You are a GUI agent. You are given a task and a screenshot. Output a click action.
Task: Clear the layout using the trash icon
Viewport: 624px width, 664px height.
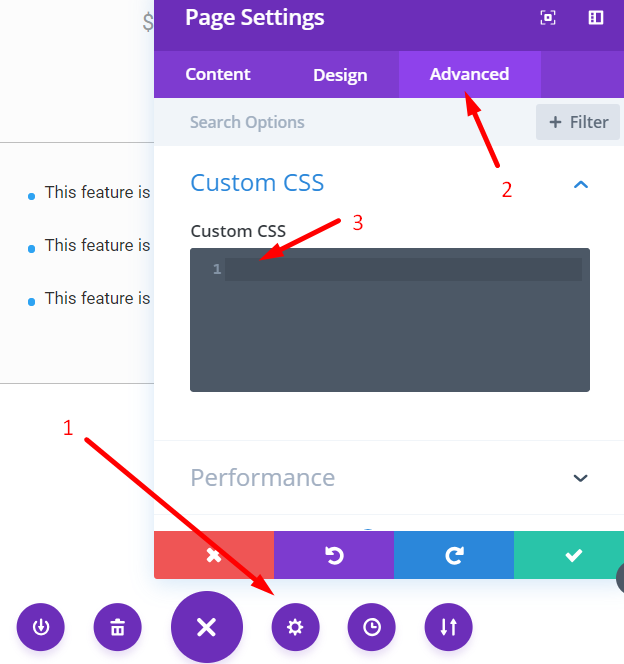point(118,627)
